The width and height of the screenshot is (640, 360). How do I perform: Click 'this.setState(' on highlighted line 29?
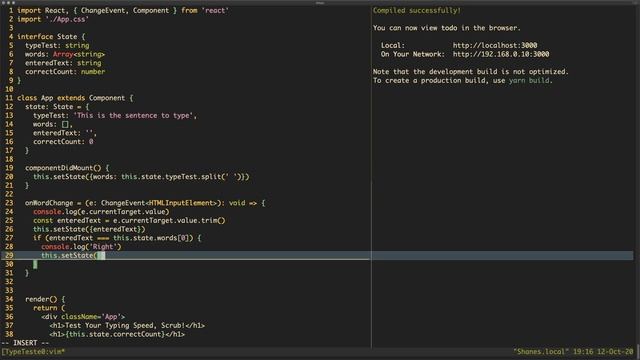[x=69, y=256]
